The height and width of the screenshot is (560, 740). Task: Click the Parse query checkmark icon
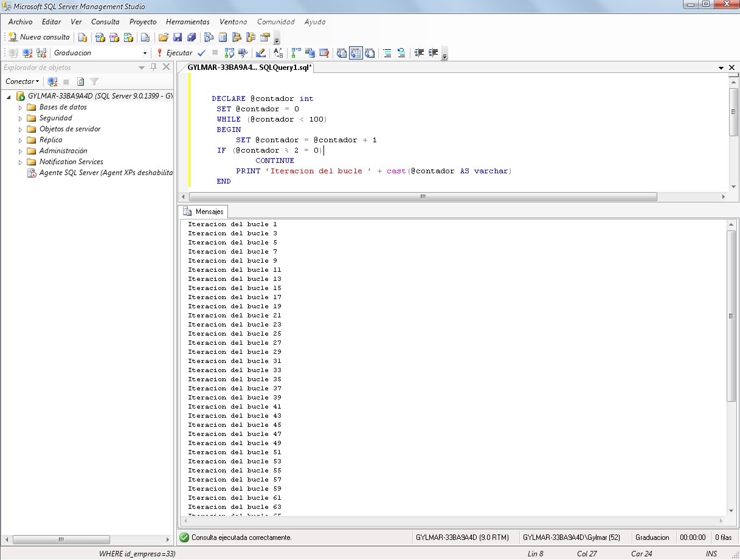pyautogui.click(x=201, y=52)
